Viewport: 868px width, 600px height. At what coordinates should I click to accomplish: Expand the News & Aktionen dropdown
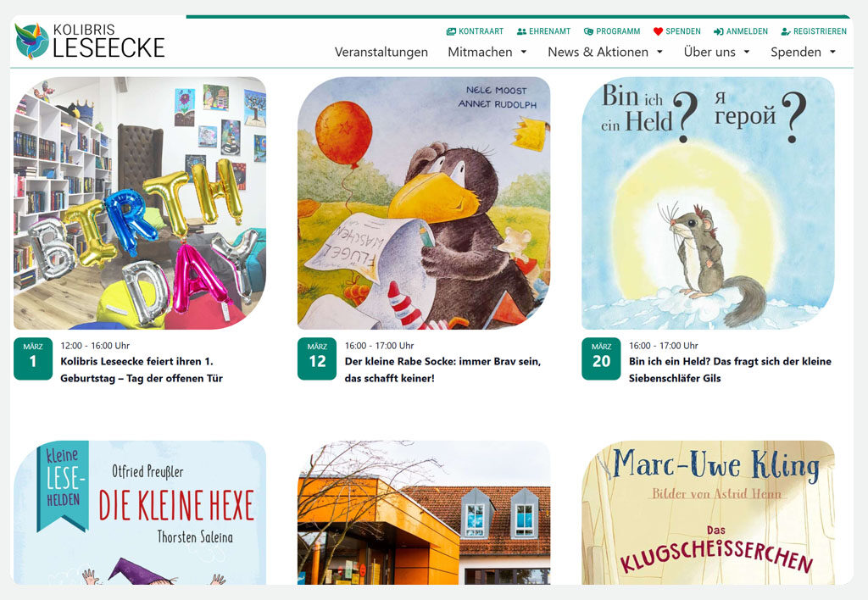(605, 52)
